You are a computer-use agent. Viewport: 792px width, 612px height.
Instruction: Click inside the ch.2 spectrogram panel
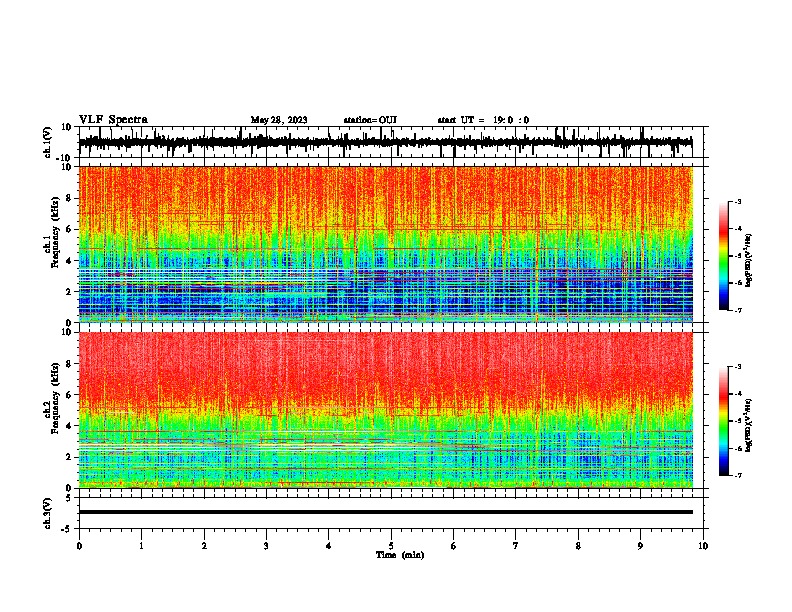click(386, 410)
